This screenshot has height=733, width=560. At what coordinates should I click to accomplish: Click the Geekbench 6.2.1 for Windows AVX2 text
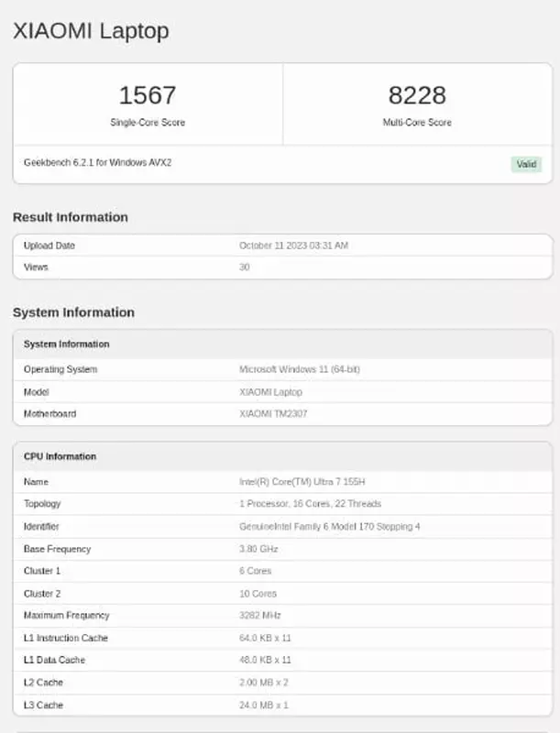coord(97,163)
